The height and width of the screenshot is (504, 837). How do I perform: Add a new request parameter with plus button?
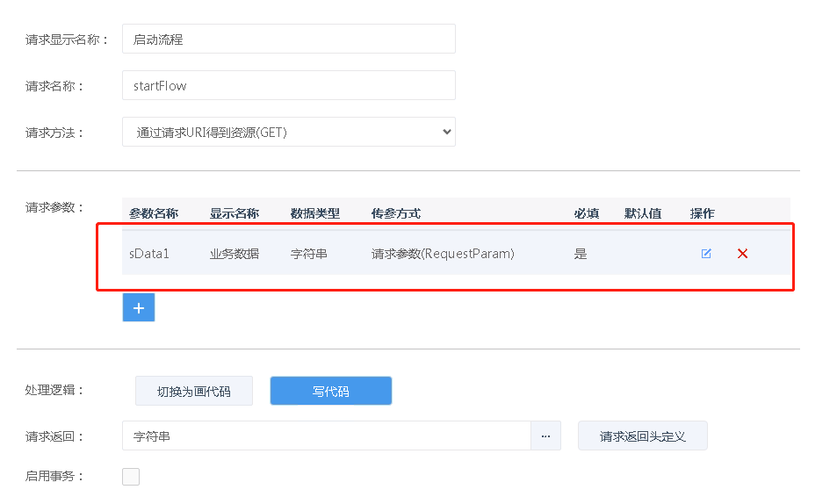[139, 307]
